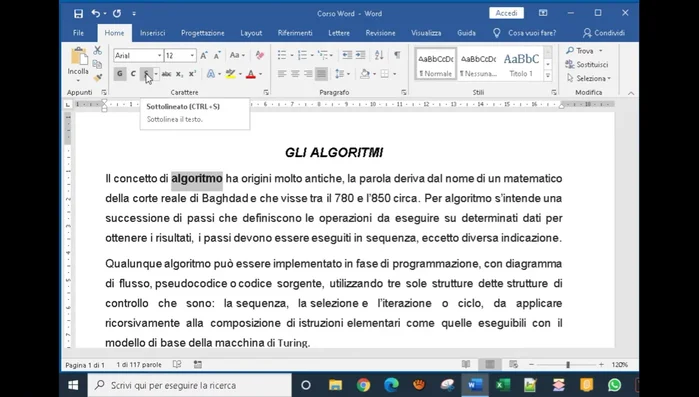Center align the paragraph

pos(295,74)
